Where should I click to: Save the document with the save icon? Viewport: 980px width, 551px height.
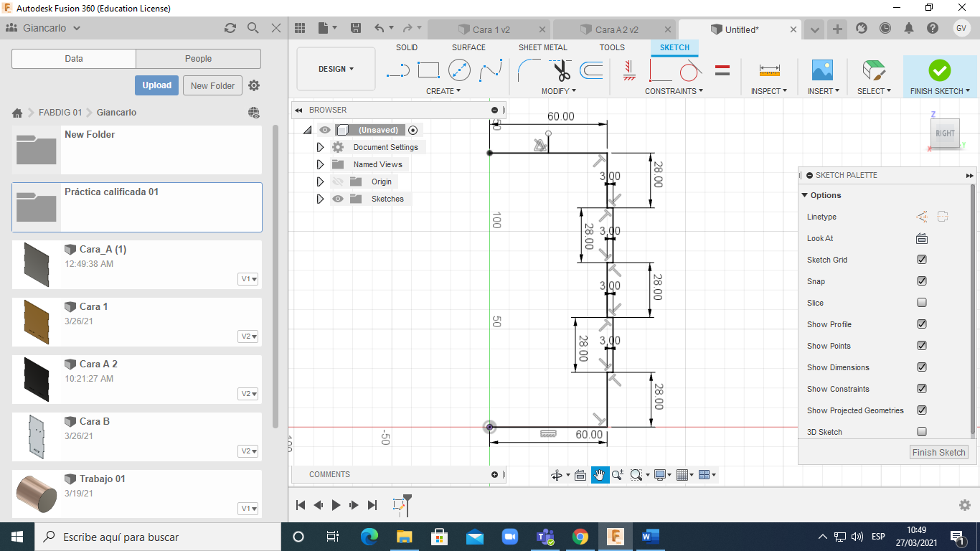tap(356, 29)
